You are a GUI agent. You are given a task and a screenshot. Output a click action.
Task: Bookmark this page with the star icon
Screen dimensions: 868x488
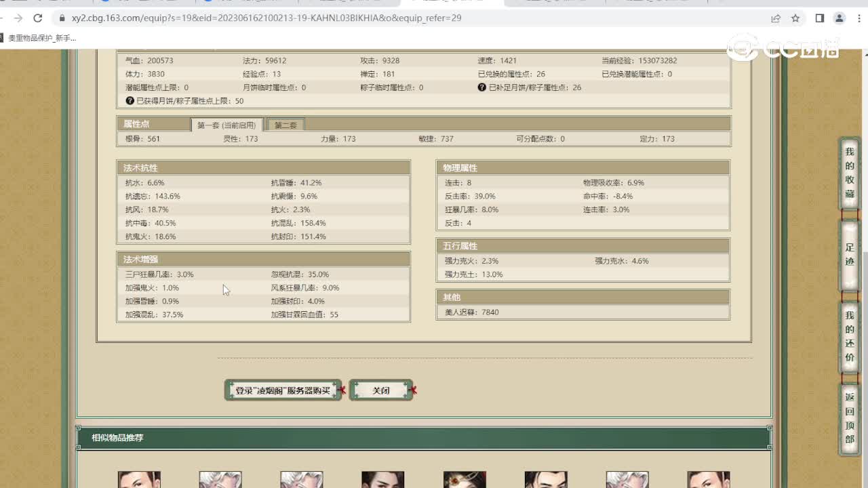click(x=795, y=18)
